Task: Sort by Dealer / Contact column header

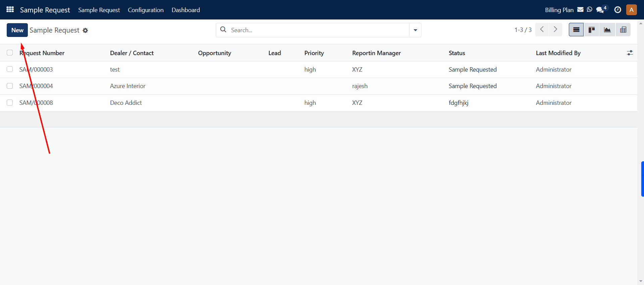Action: tap(132, 53)
